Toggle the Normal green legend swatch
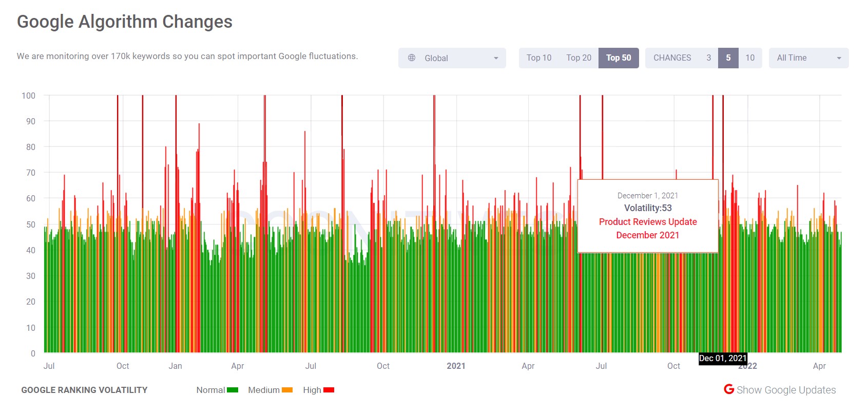Screen dimensions: 868x413 coord(233,390)
